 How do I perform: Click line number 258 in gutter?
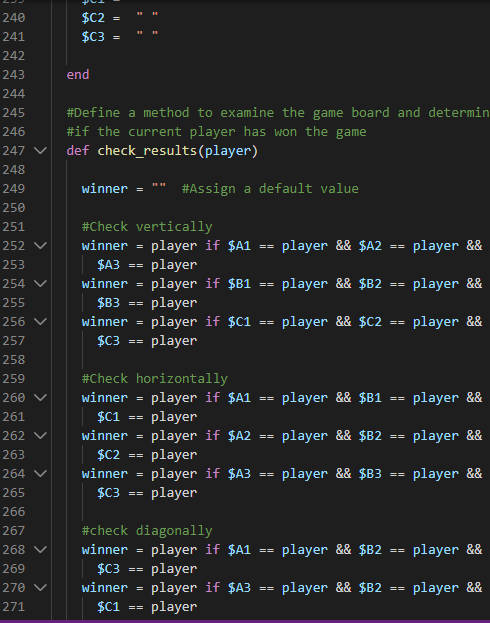pyautogui.click(x=14, y=360)
